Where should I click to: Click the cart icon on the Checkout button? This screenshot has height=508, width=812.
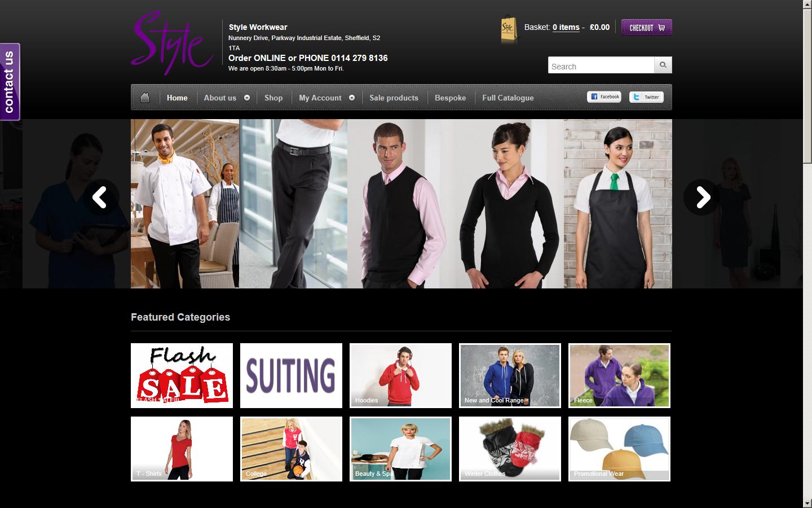pos(661,27)
